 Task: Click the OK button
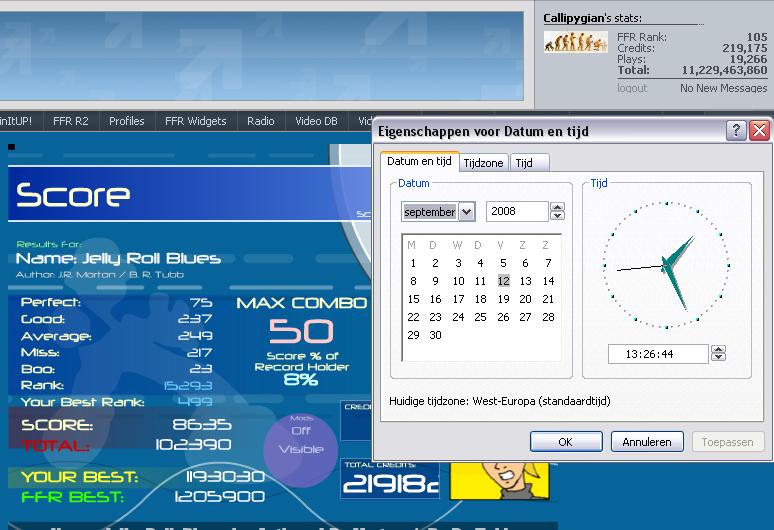click(x=566, y=442)
